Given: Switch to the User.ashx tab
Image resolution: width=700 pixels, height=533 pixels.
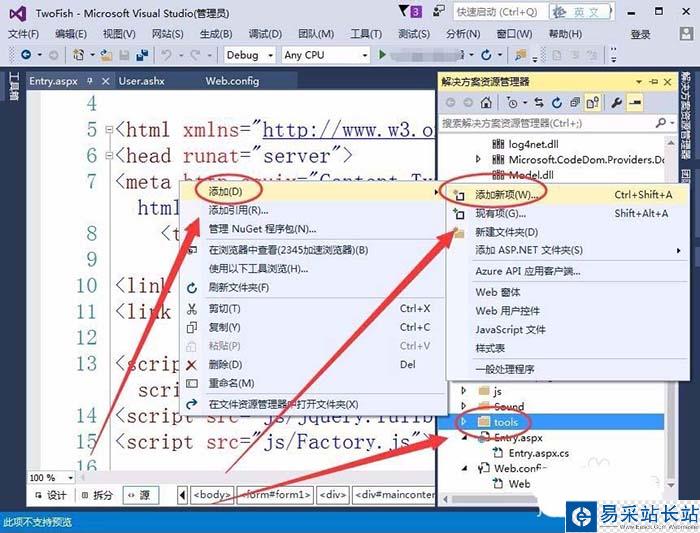Looking at the screenshot, I should point(142,81).
